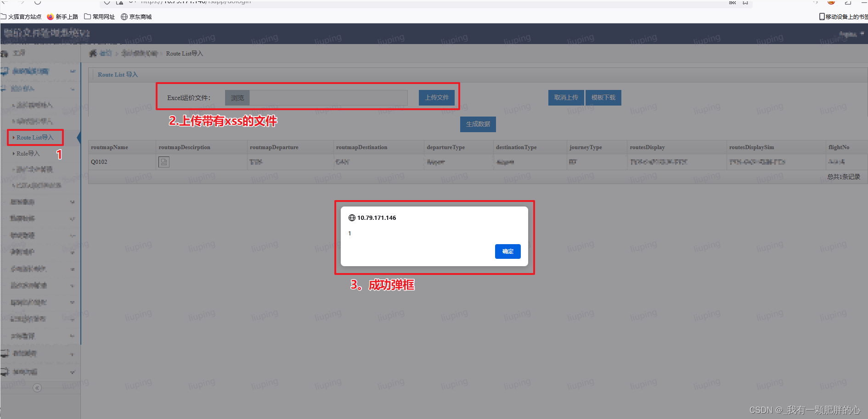Click the 新手上路 bookmark icon
Screen dimensions: 868x419
pos(50,17)
